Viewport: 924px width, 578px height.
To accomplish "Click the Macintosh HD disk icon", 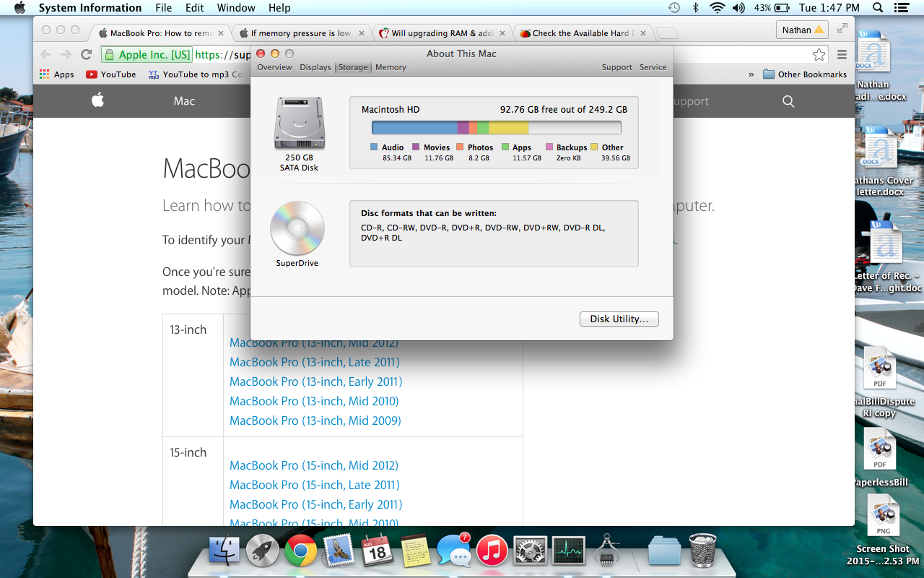I will tap(299, 124).
